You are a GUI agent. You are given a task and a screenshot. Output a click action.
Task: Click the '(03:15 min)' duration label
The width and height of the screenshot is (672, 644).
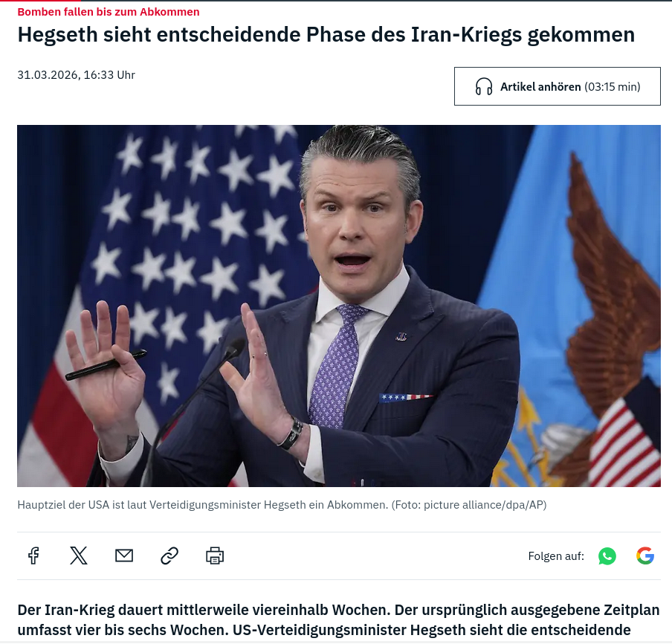click(x=613, y=87)
